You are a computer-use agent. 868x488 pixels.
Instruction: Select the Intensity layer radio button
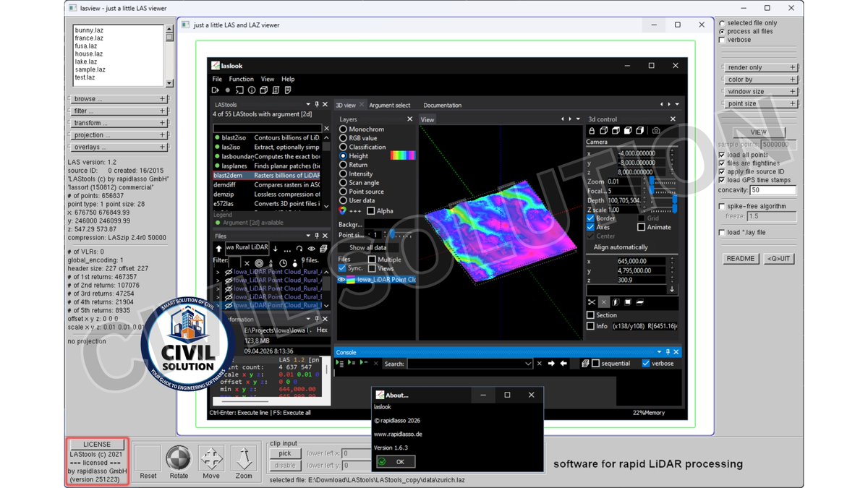pyautogui.click(x=343, y=174)
